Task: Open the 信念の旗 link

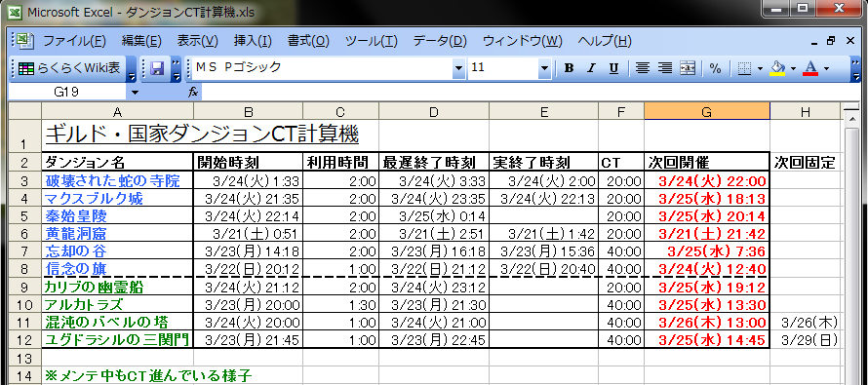Action: (x=75, y=269)
